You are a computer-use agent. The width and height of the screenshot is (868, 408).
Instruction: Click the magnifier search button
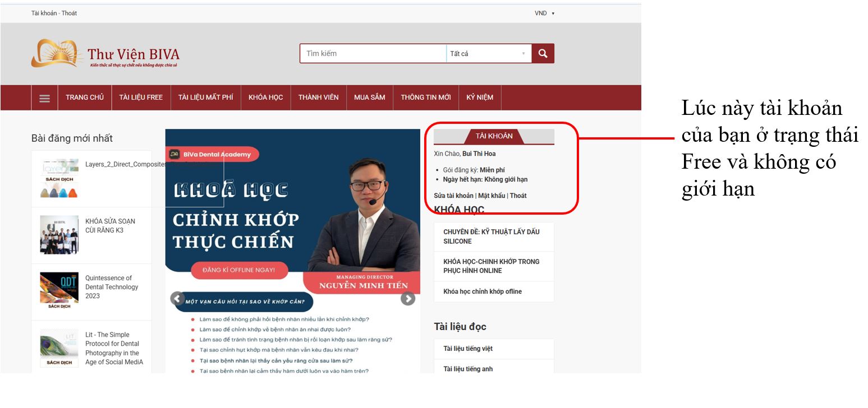543,53
